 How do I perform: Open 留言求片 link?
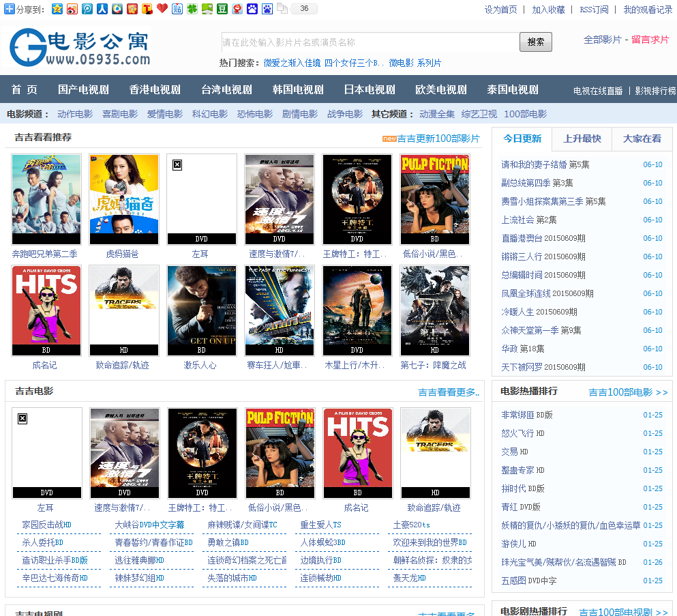point(650,40)
